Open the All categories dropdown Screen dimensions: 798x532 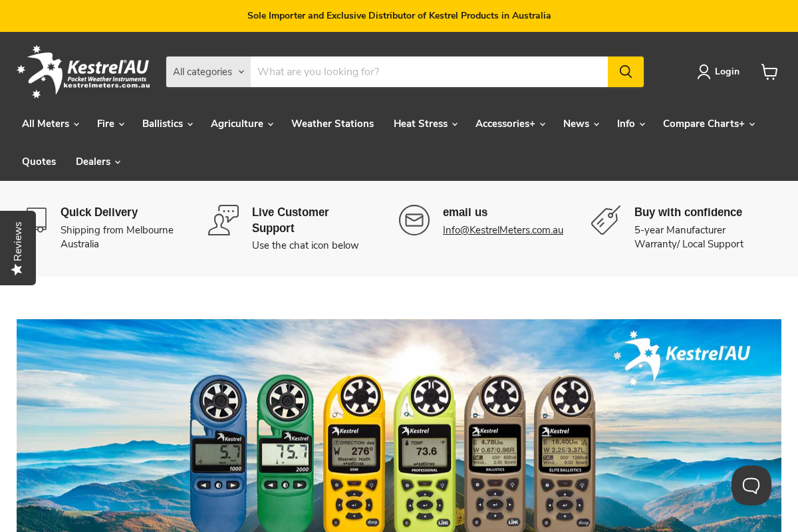tap(208, 71)
